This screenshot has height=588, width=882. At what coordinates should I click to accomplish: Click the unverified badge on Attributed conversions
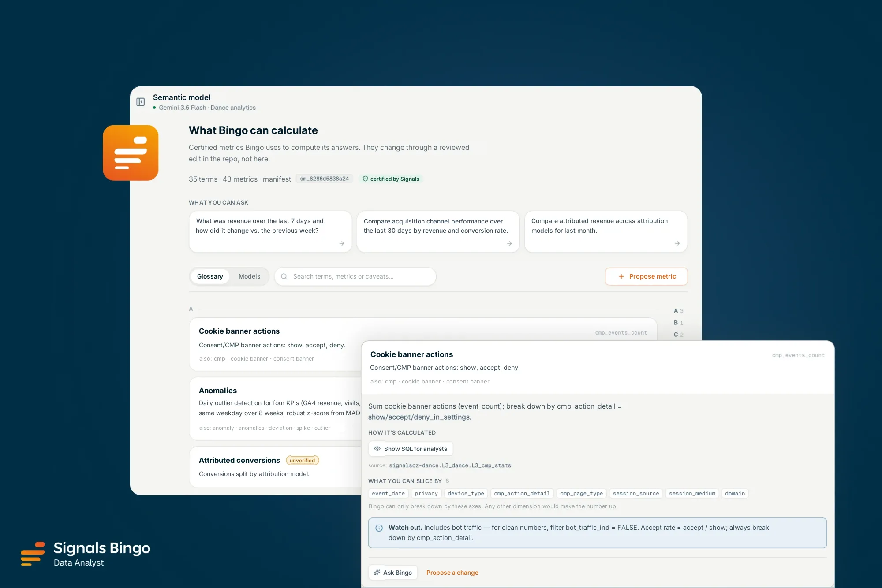(302, 460)
